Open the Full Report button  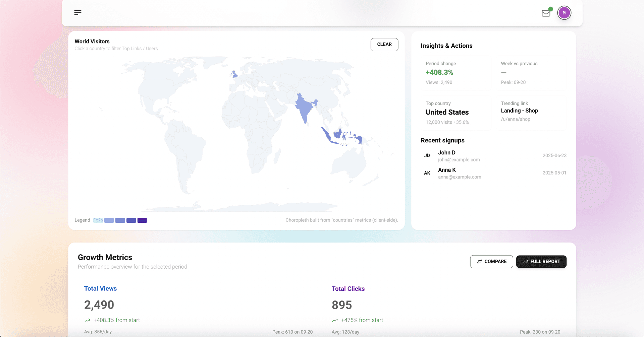click(x=541, y=262)
